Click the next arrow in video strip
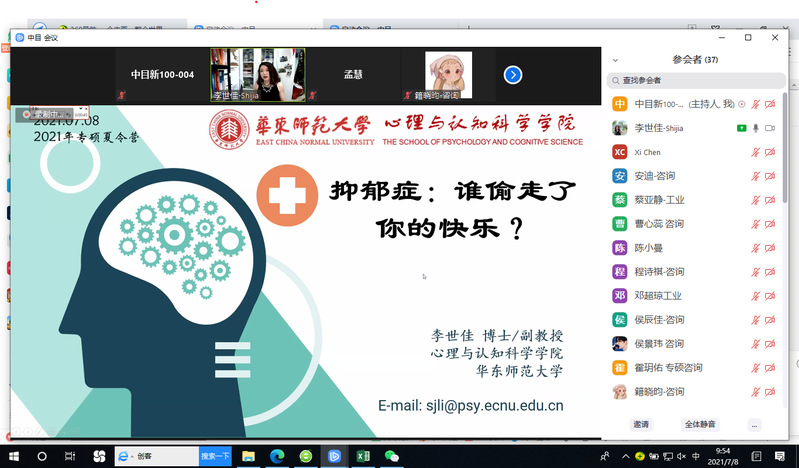 512,75
